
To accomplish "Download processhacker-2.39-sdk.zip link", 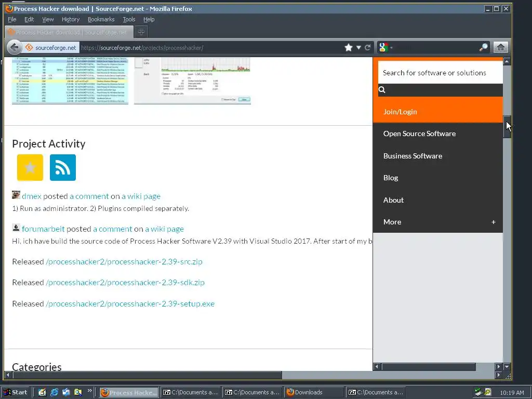I will coord(125,282).
